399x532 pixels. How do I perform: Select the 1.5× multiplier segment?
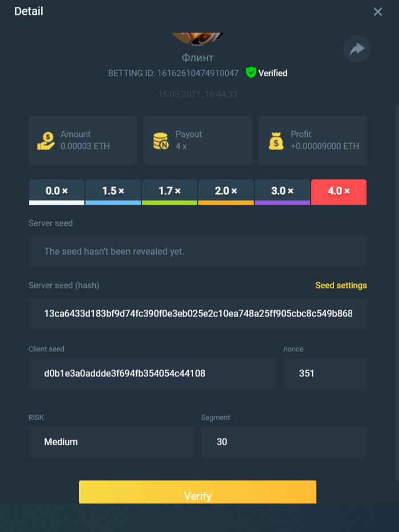(113, 192)
